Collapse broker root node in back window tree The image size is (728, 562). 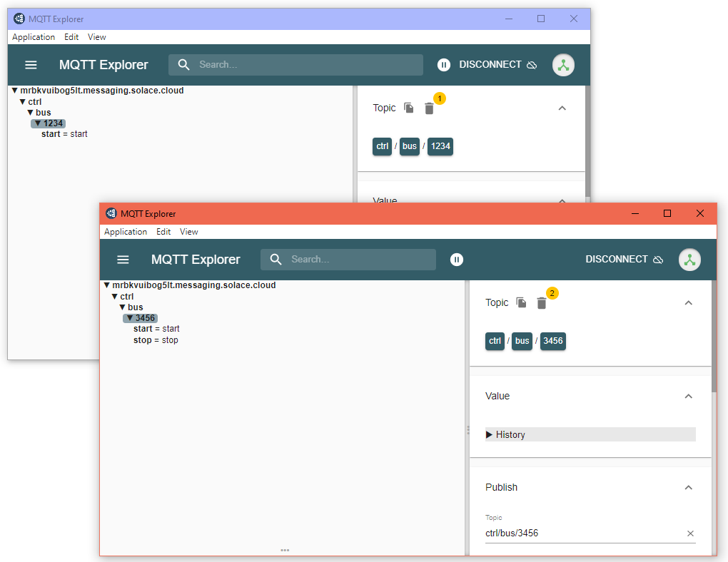click(15, 91)
